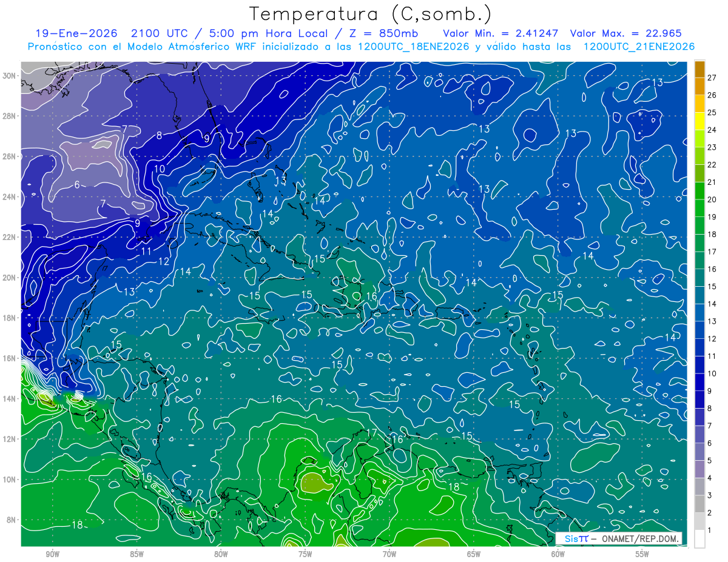Click the 14N latitude axis label

click(x=9, y=399)
